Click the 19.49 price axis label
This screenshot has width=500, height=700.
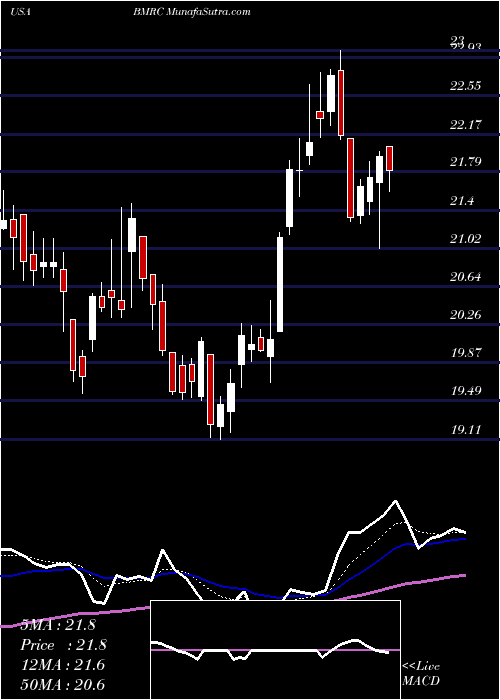[466, 391]
